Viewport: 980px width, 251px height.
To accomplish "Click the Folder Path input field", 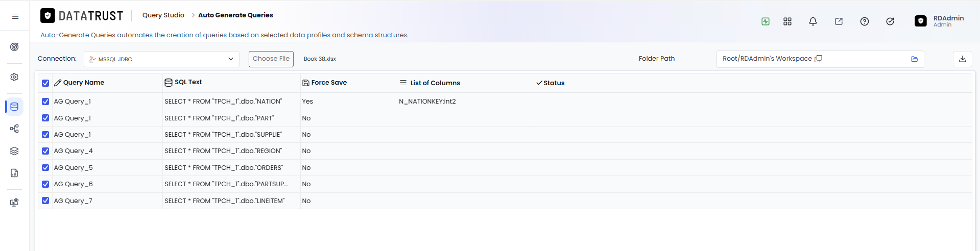I will (820, 59).
